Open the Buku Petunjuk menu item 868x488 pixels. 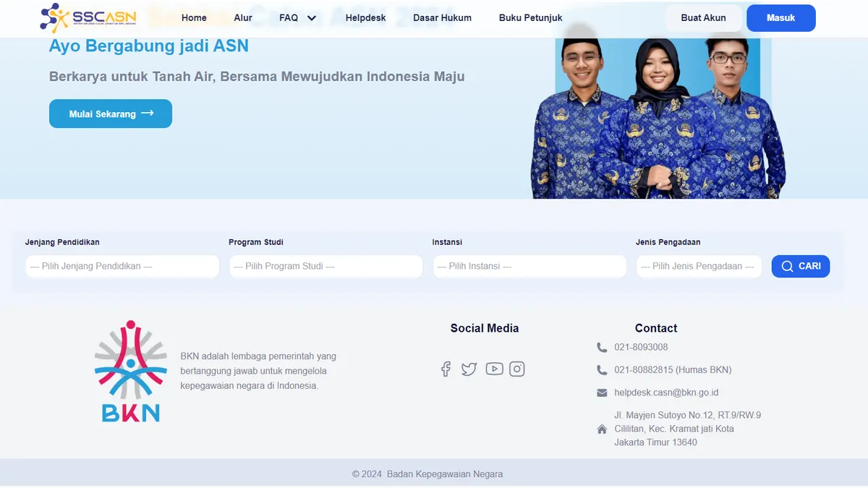pyautogui.click(x=530, y=18)
